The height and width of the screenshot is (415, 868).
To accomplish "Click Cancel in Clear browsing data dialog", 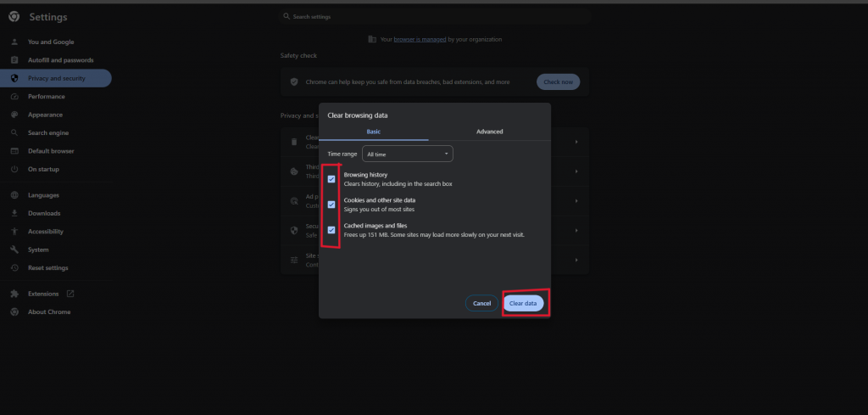I will [x=481, y=304].
